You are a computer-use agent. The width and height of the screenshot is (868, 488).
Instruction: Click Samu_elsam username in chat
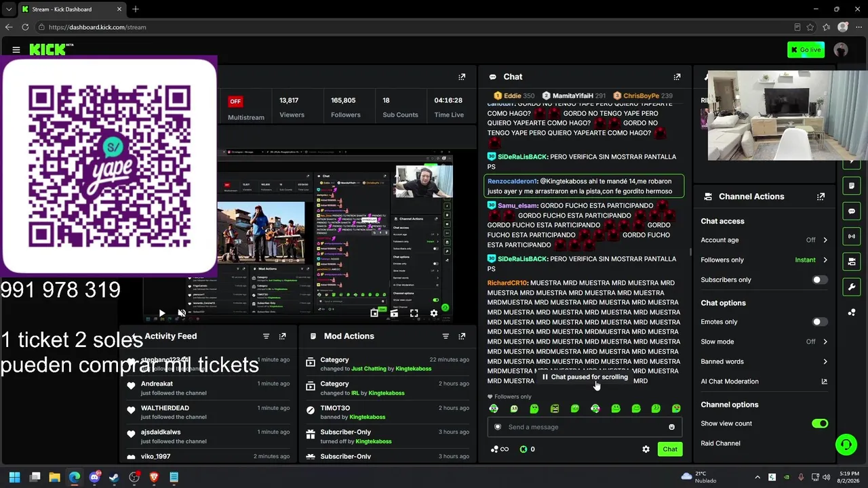pos(518,205)
